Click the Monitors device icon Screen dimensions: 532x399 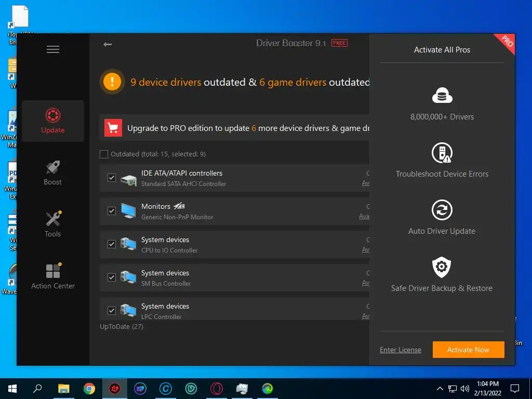(129, 211)
